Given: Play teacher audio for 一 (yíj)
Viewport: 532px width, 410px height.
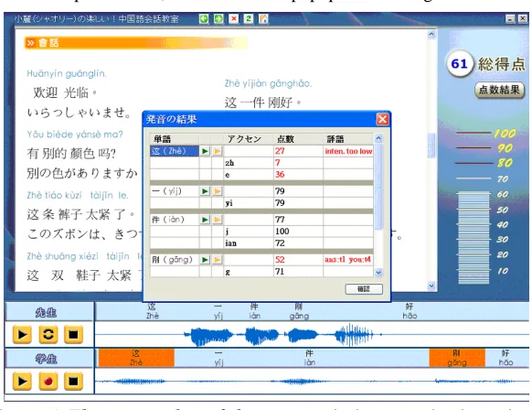Looking at the screenshot, I should click(x=205, y=191).
